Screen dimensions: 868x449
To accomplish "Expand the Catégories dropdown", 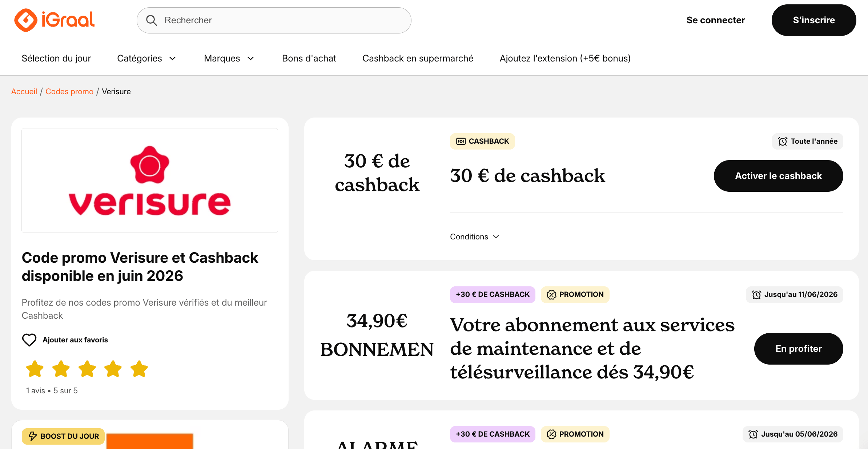I will [x=146, y=58].
